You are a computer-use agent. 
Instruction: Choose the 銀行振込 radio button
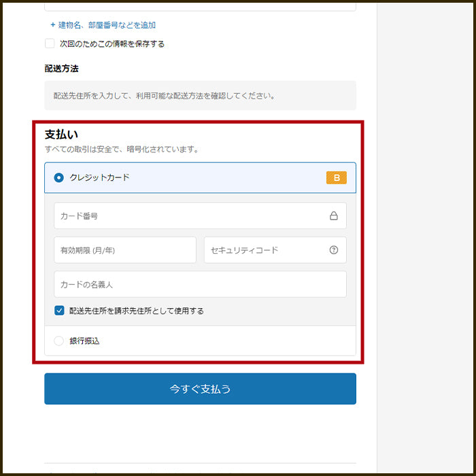tap(59, 341)
